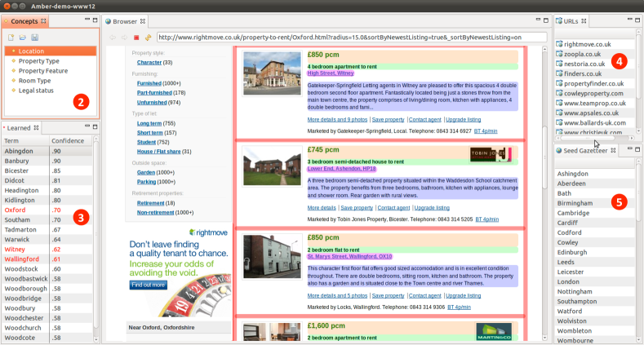Image resolution: width=644 pixels, height=345 pixels.
Task: Refresh the page with the reload icon
Action: [x=148, y=37]
